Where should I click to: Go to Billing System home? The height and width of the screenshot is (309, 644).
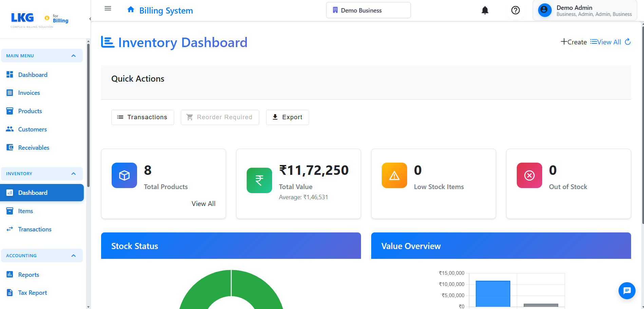(159, 10)
